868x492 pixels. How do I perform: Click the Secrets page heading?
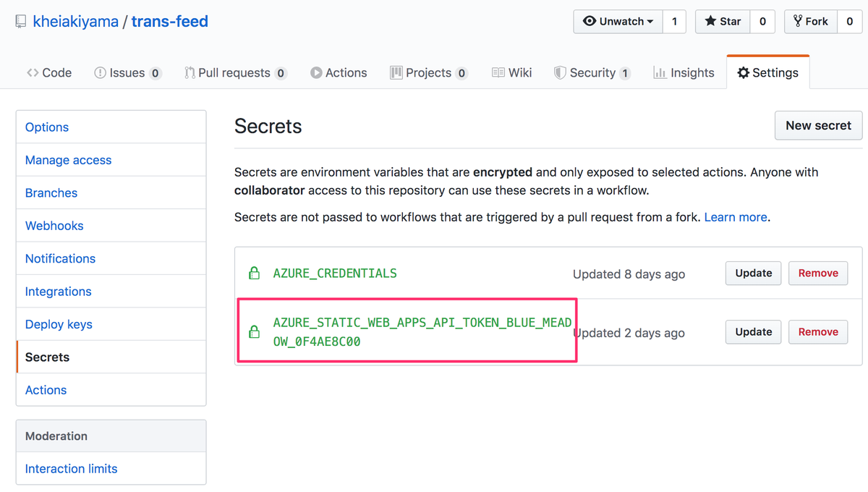pyautogui.click(x=268, y=126)
